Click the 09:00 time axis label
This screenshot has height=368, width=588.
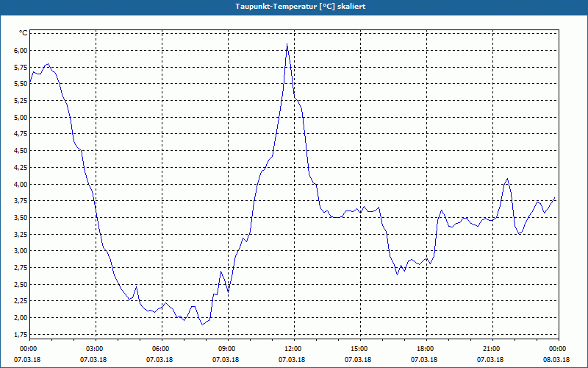pyautogui.click(x=228, y=349)
